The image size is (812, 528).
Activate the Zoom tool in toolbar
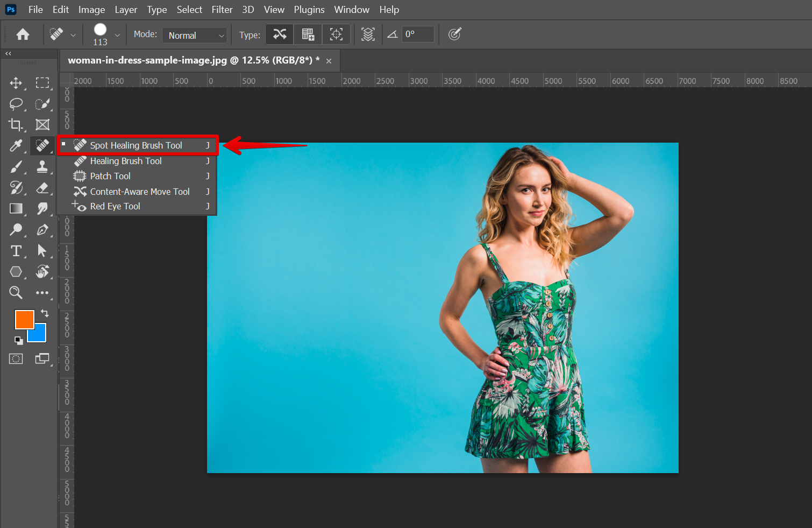[x=16, y=293]
